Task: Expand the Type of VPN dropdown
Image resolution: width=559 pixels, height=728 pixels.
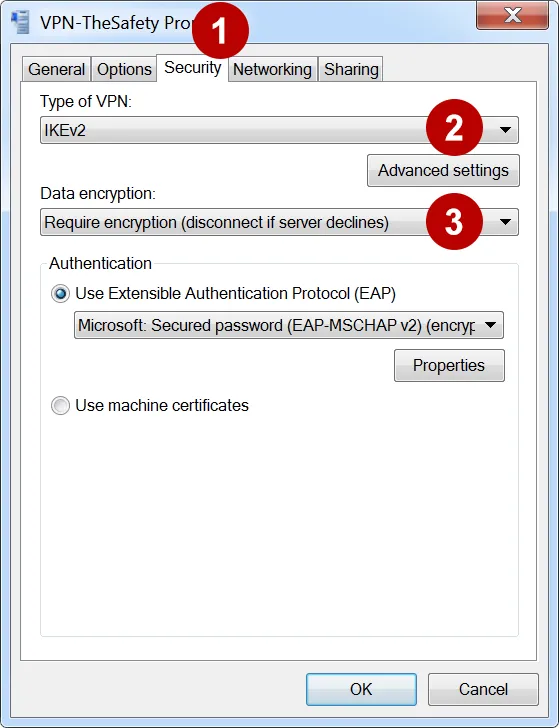Action: (279, 130)
